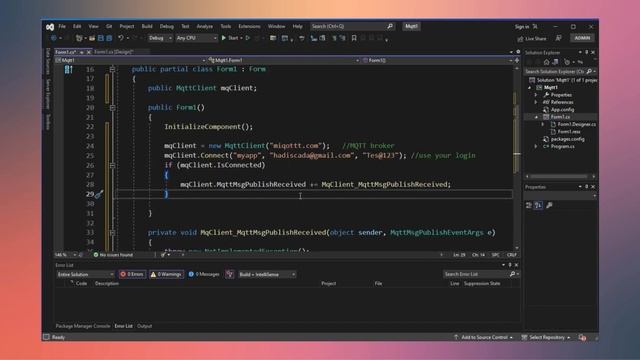640x360 pixels.
Task: Click Solution Explorer Home icon
Action: 546,62
